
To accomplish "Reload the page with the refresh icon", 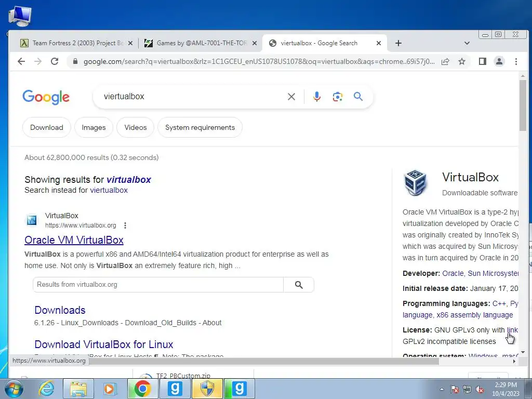I will click(x=54, y=61).
